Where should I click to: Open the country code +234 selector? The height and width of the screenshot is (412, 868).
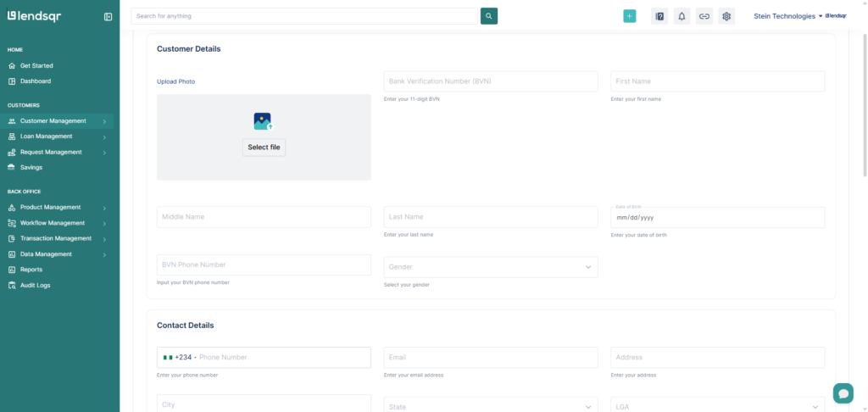180,358
